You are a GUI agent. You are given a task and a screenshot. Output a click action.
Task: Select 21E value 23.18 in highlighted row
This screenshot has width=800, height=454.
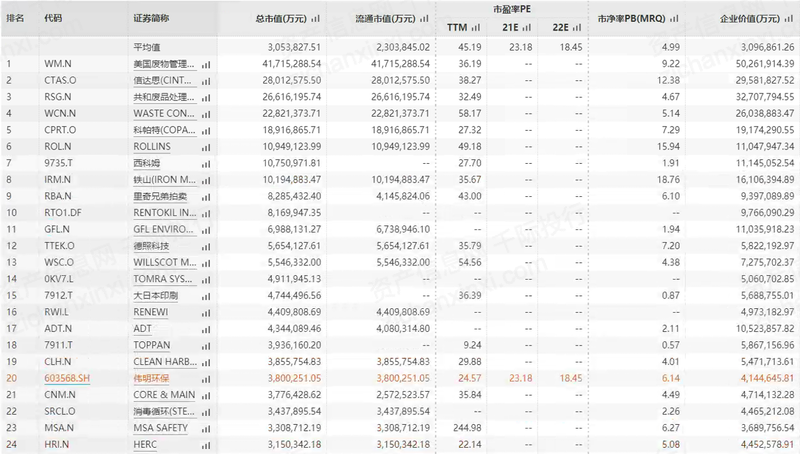(520, 379)
